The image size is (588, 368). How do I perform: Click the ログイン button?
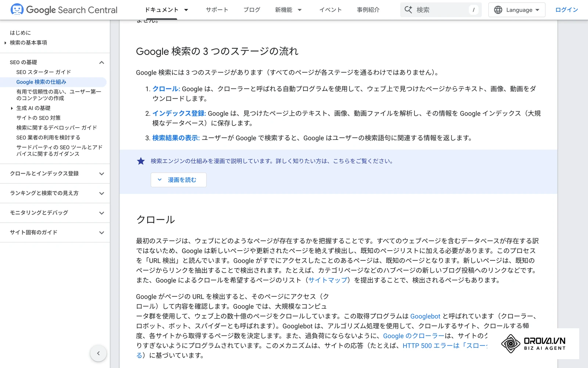tap(567, 10)
